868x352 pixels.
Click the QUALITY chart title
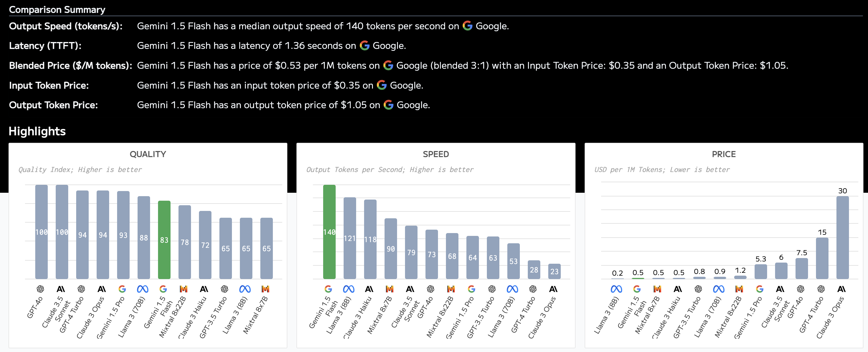(x=148, y=154)
